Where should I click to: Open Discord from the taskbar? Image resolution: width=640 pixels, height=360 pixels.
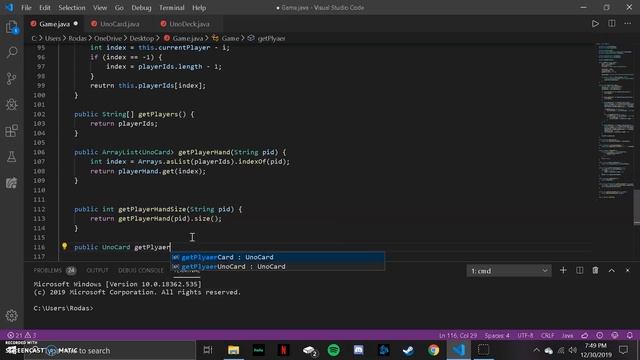click(x=358, y=350)
